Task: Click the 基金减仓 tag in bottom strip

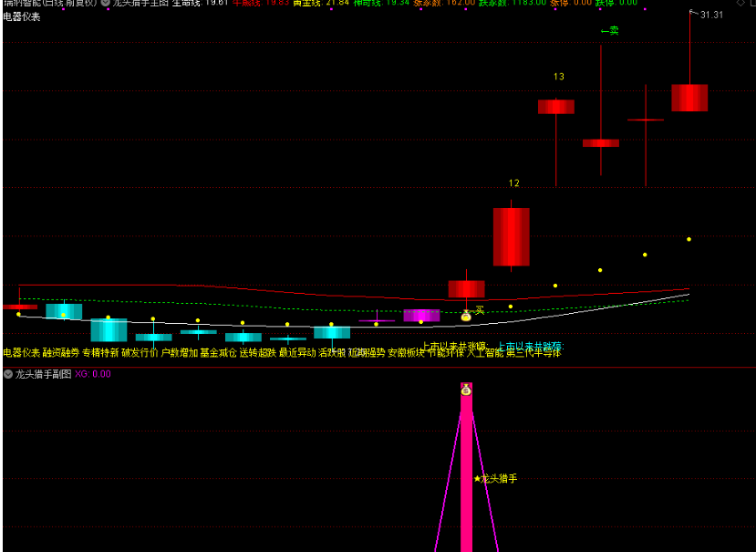Action: pos(218,352)
